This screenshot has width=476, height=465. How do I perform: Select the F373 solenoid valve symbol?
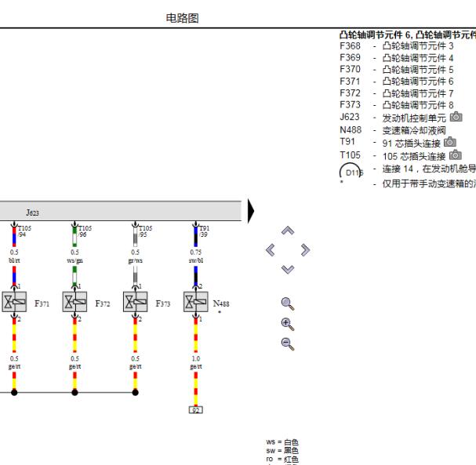pos(136,302)
